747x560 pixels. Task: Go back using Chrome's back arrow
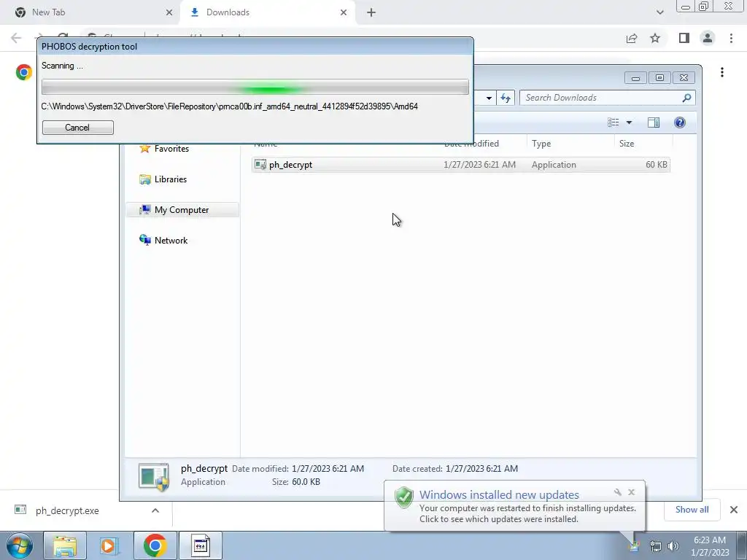click(x=16, y=38)
